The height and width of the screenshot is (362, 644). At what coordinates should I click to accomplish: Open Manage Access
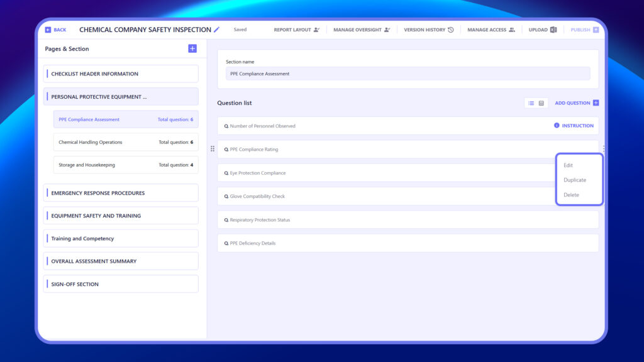[491, 30]
